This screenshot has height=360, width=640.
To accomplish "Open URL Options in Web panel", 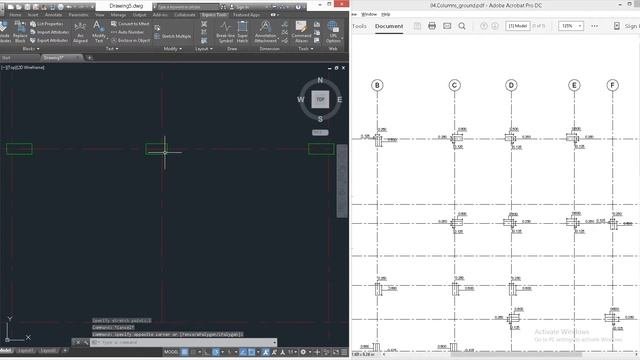I will (333, 32).
